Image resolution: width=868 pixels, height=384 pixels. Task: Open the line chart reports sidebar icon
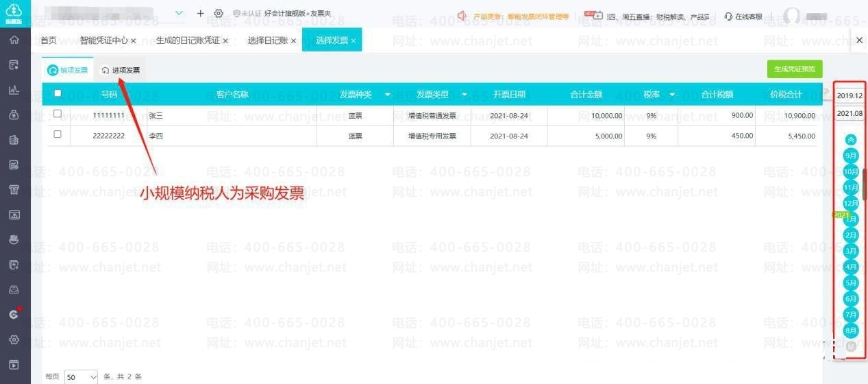14,90
